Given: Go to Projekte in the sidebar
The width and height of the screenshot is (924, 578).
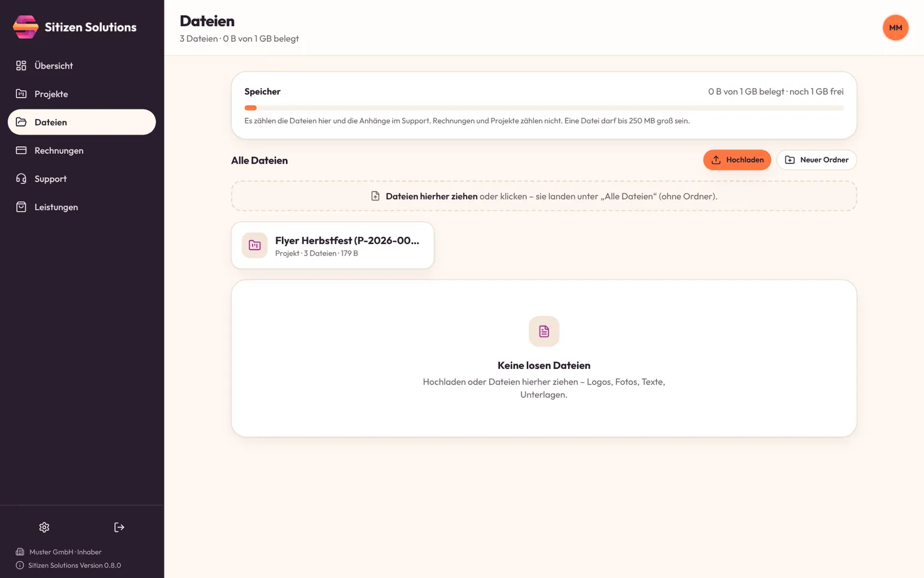Looking at the screenshot, I should pos(82,94).
